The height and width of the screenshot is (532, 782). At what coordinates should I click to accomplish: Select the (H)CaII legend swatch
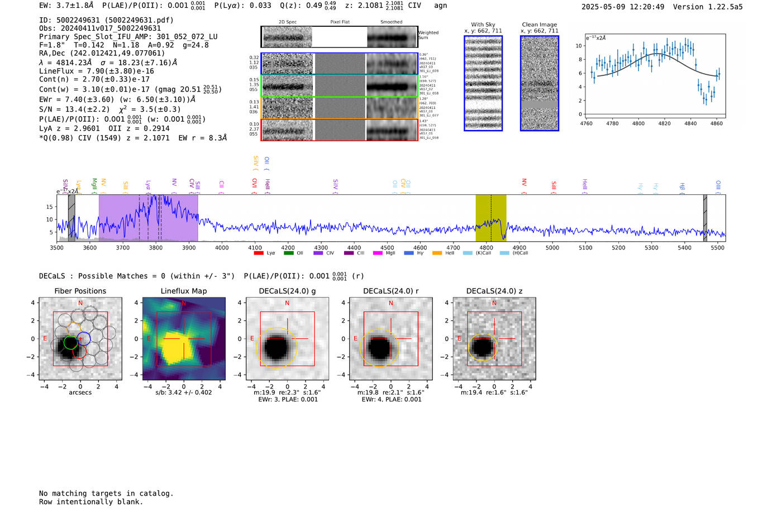point(504,253)
